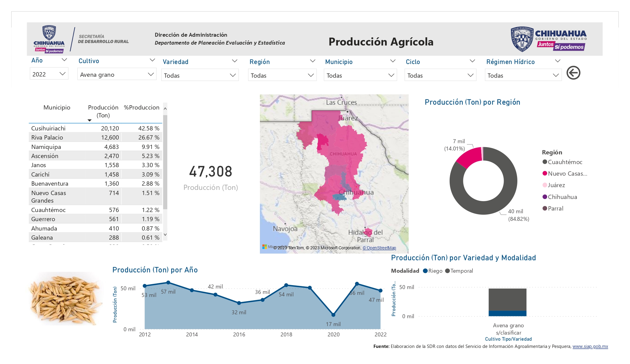Viewport: 630px width, 364px height.
Task: Click the table scrollbar up arrow
Action: [x=165, y=108]
